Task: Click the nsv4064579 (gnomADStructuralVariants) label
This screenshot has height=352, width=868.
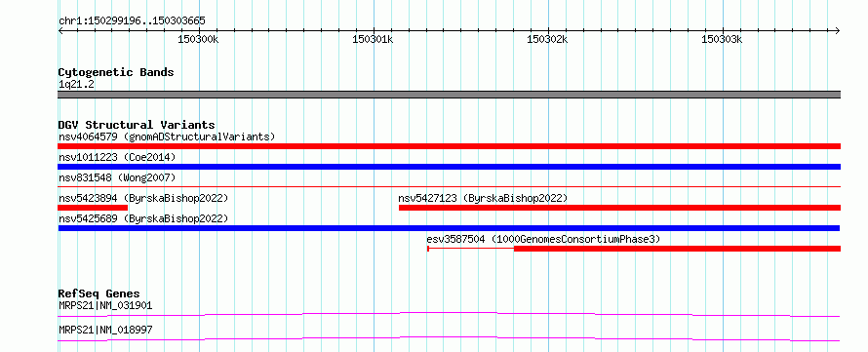Action: pos(167,137)
